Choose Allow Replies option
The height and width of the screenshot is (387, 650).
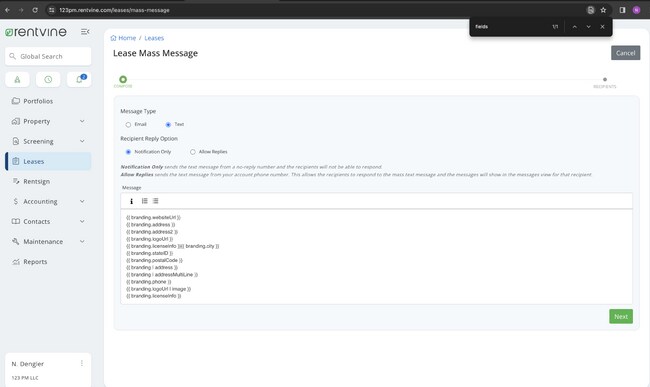(193, 152)
